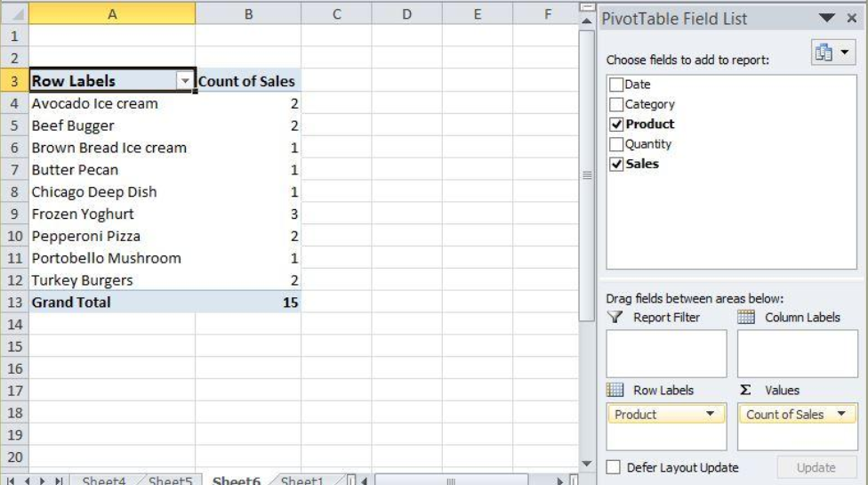
Task: Switch to the Sheet4 tab
Action: [x=104, y=480]
